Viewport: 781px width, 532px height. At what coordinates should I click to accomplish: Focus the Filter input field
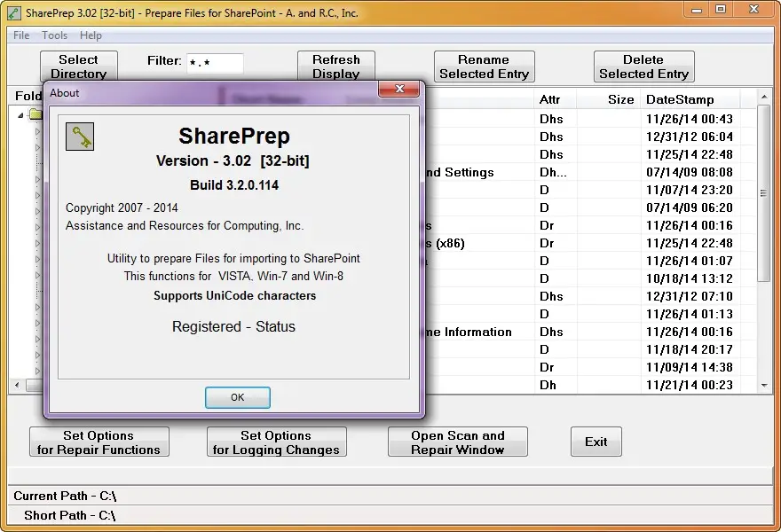coord(215,63)
